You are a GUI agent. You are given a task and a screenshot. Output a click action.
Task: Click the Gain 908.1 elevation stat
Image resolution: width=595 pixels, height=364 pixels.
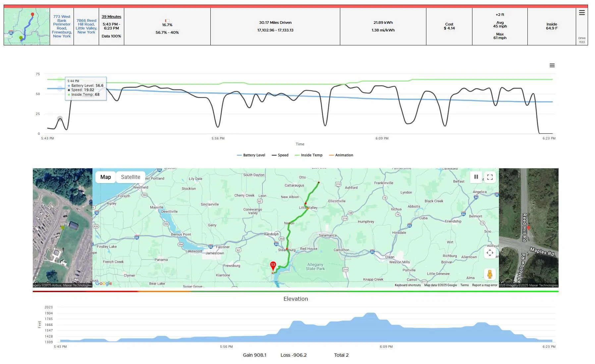[x=254, y=355]
